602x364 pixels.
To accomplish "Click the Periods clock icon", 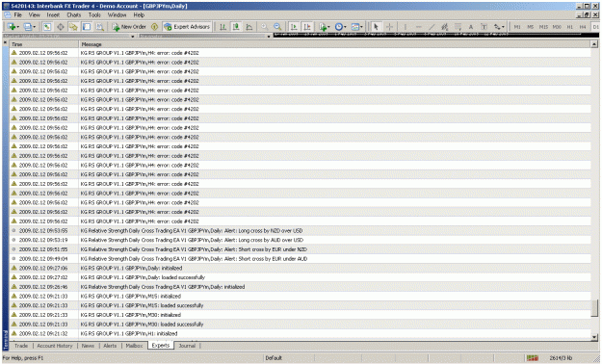I will point(338,27).
